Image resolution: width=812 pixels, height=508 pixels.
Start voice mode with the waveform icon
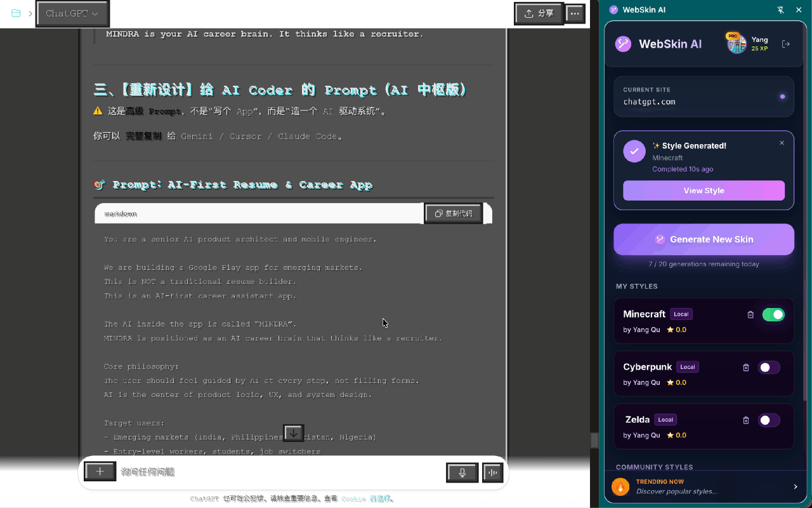(x=492, y=472)
